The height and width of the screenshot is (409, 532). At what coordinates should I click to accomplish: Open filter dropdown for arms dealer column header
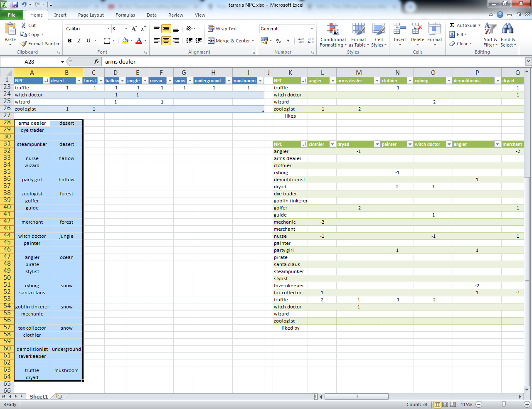coord(377,81)
